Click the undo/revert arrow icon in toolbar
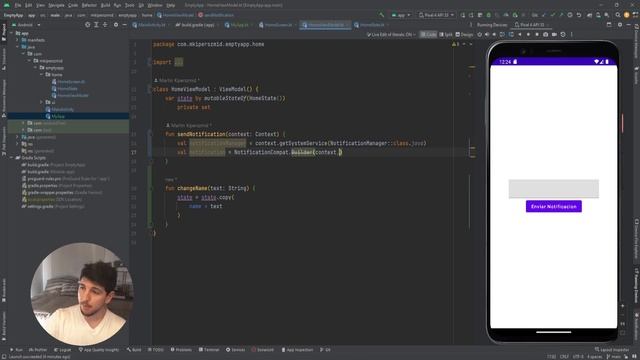 [x=578, y=15]
